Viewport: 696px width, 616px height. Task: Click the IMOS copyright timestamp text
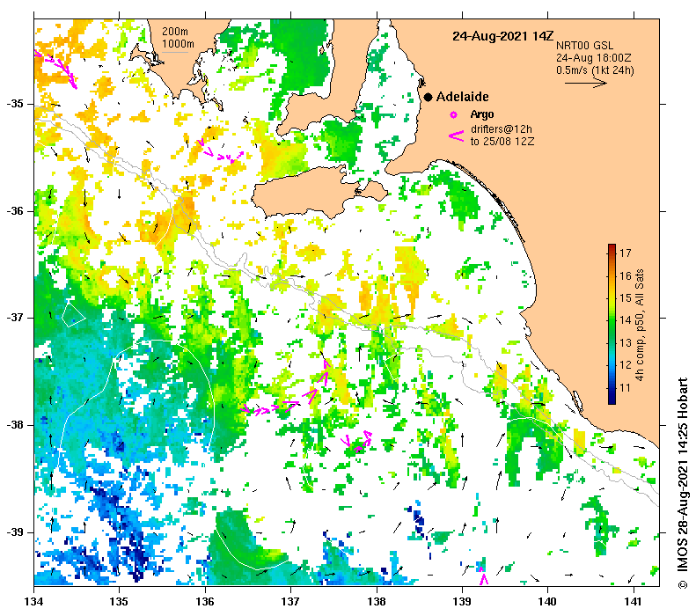tap(683, 483)
